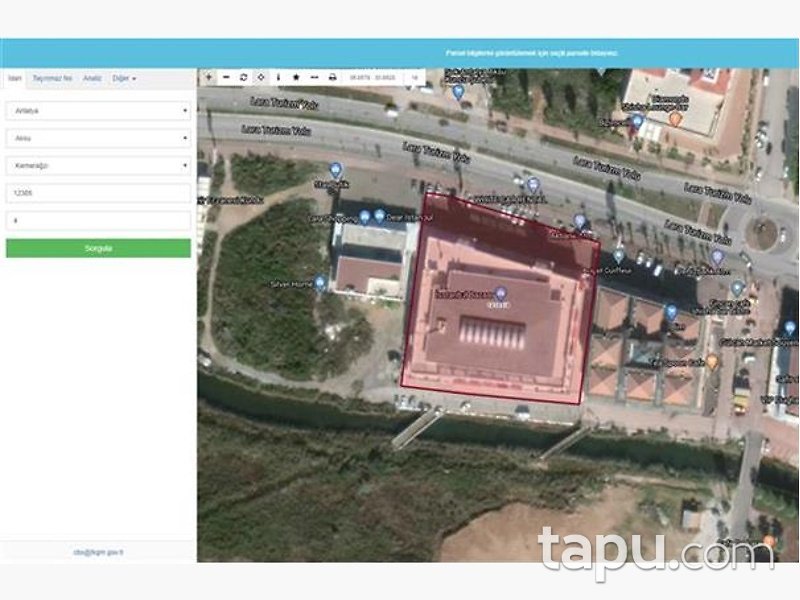Activate the locate position crosshair tool
The width and height of the screenshot is (800, 600).
[260, 77]
